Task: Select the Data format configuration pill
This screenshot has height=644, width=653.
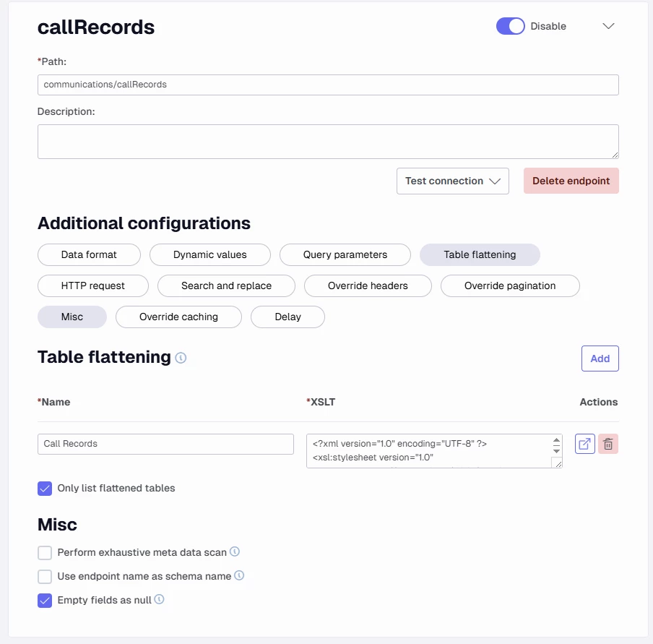Action: (x=89, y=254)
